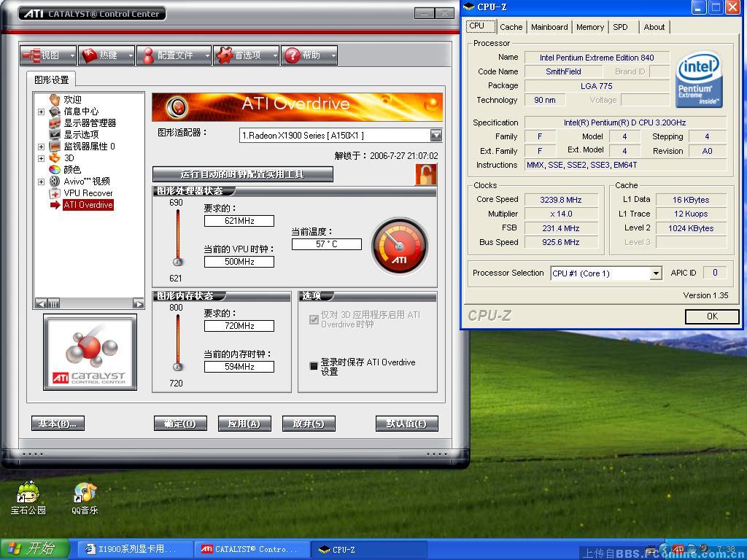Screen dimensions: 747x560
Task: Select 信息中心 in the settings tree
Action: click(81, 111)
